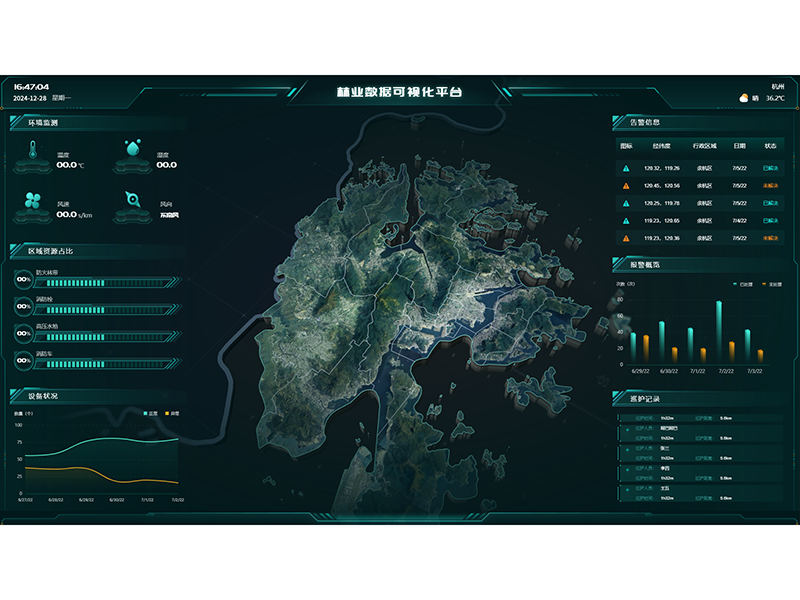Click the teal bar for 7/3/22
Viewport: 800px width, 600px height.
point(747,346)
